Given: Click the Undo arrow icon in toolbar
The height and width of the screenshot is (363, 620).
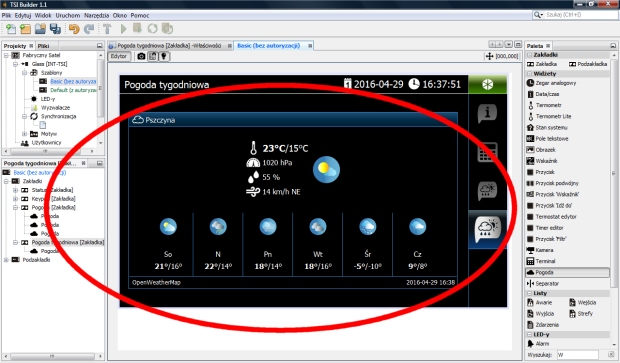Looking at the screenshot, I should pos(74,28).
